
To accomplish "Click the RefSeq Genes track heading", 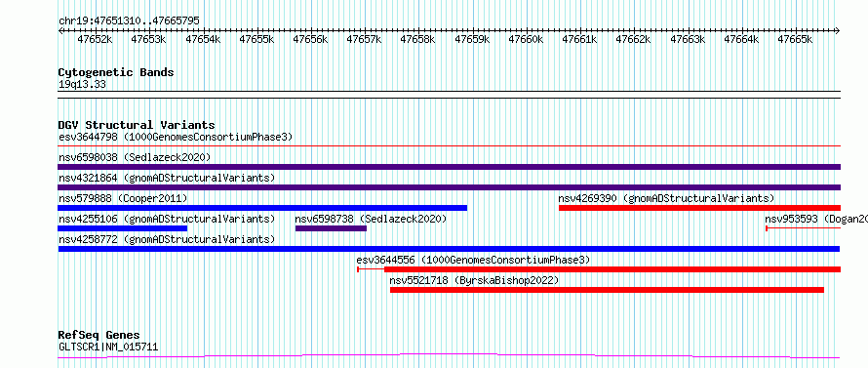I will [x=99, y=336].
